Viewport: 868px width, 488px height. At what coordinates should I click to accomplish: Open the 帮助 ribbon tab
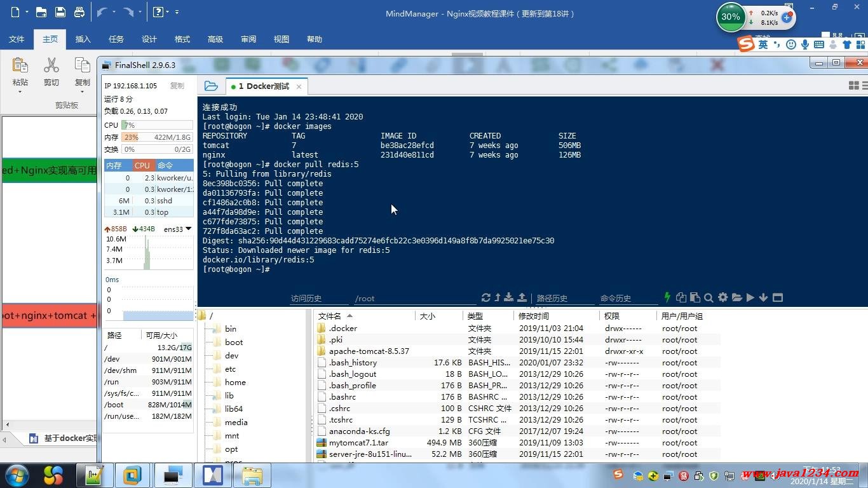point(315,39)
